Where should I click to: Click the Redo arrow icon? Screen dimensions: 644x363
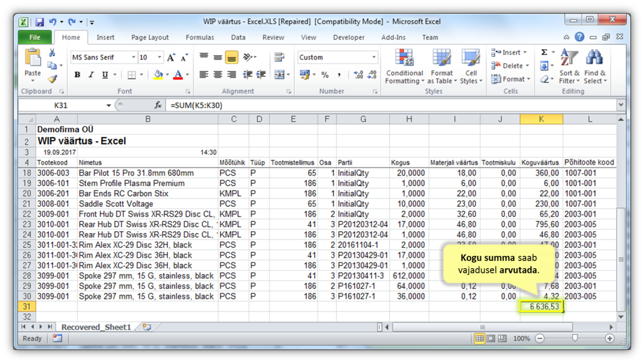pyautogui.click(x=72, y=22)
